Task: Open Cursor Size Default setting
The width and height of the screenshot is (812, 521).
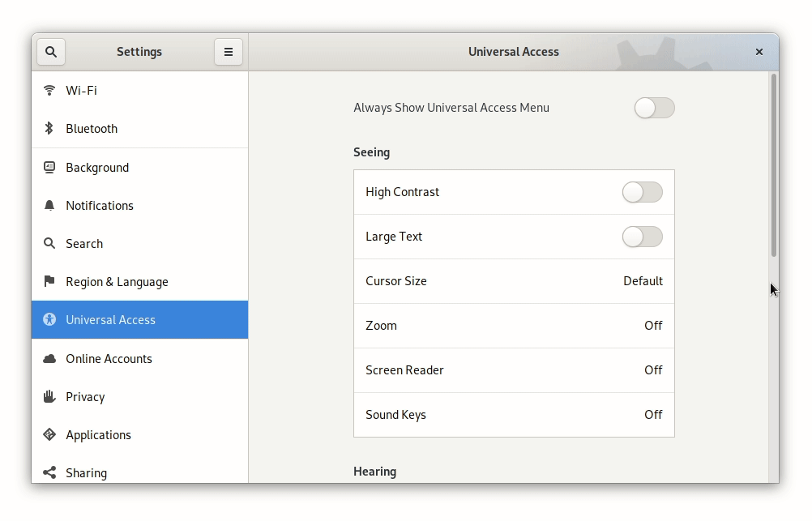Action: point(514,281)
